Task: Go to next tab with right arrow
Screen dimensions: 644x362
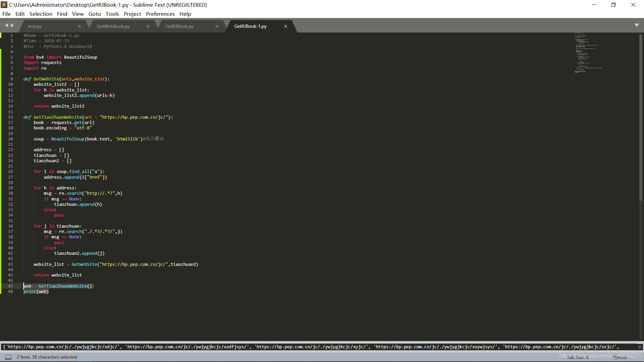Action: point(12,25)
